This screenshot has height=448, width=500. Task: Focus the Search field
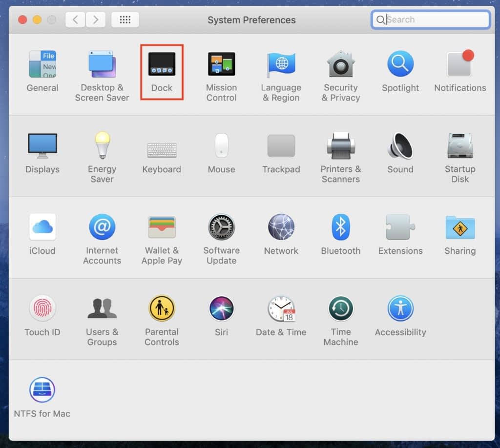(x=431, y=20)
